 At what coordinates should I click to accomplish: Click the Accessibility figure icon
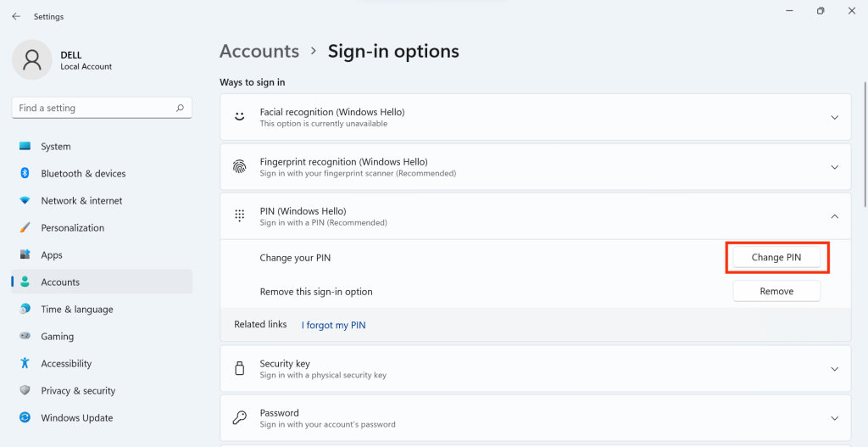25,363
